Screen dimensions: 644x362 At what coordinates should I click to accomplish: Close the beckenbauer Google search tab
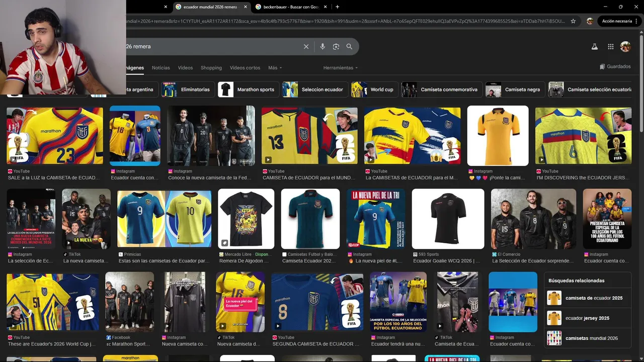[325, 7]
